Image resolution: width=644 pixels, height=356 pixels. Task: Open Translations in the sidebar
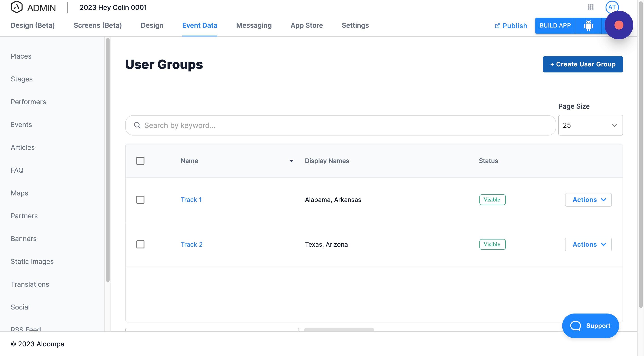click(30, 284)
